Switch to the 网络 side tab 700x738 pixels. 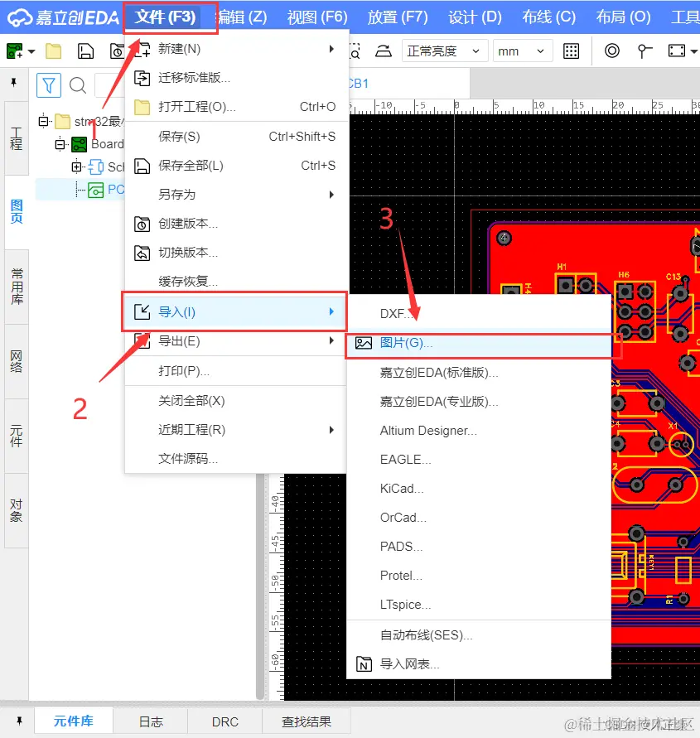17,361
